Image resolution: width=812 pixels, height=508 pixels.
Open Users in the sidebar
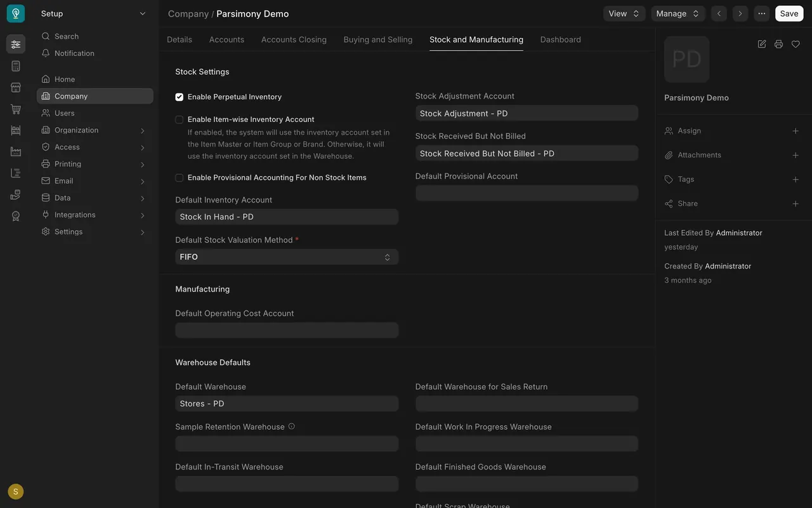pyautogui.click(x=95, y=113)
